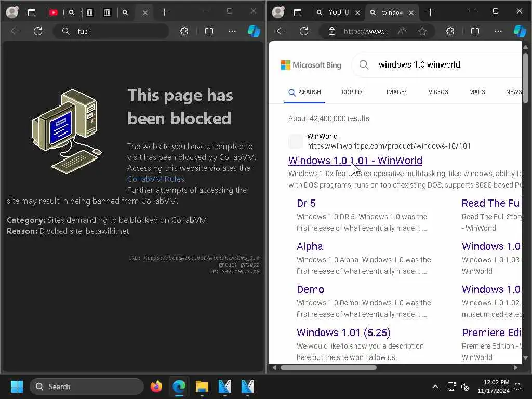Show hidden system tray icons chevron

435,387
